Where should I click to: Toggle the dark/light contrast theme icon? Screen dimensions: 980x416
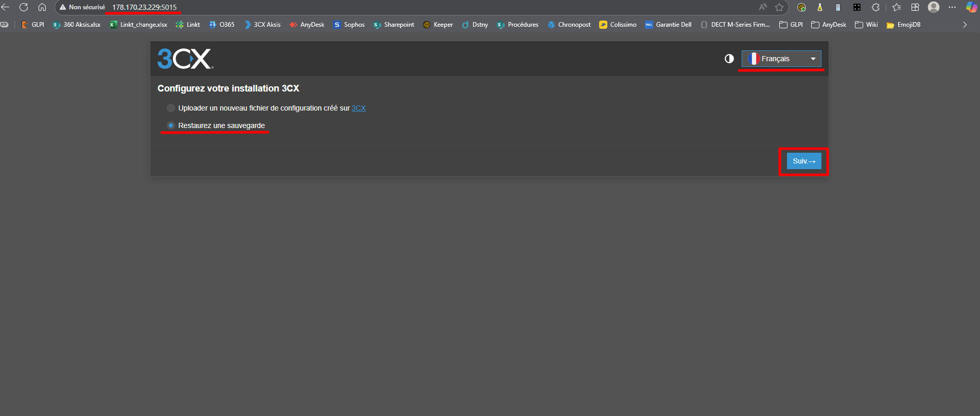[x=729, y=59]
